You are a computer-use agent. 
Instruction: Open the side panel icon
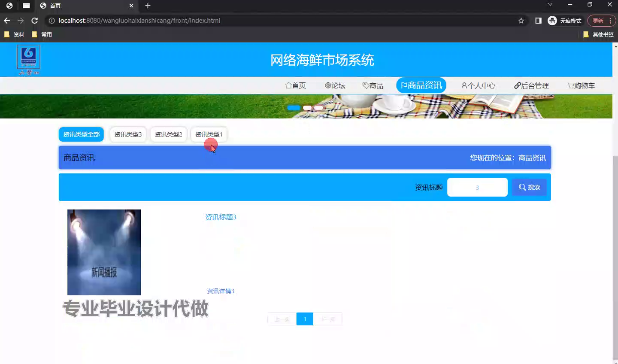538,21
